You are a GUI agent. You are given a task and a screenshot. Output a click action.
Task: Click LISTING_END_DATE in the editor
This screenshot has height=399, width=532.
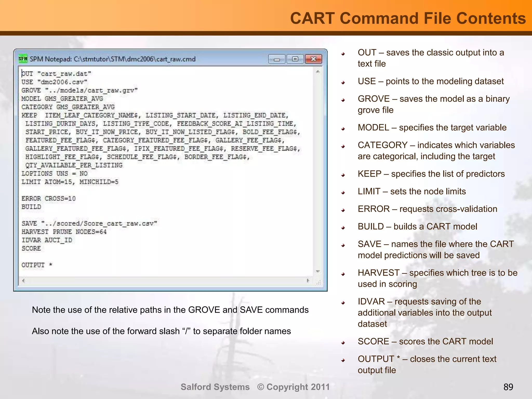(255, 115)
